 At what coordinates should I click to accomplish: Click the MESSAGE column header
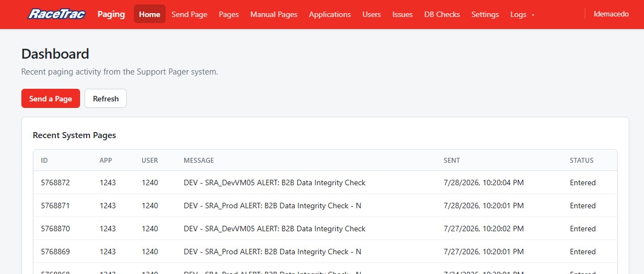click(199, 161)
